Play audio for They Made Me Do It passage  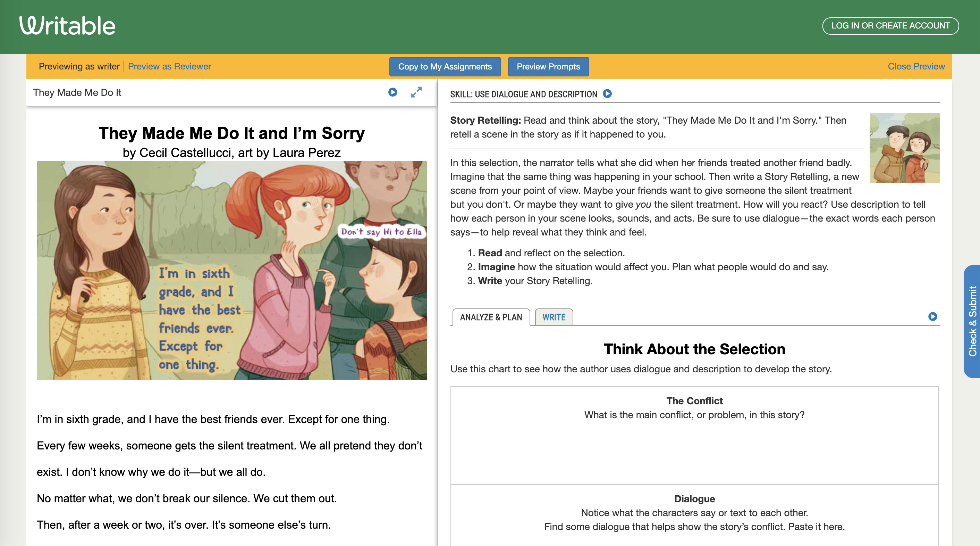pos(392,92)
